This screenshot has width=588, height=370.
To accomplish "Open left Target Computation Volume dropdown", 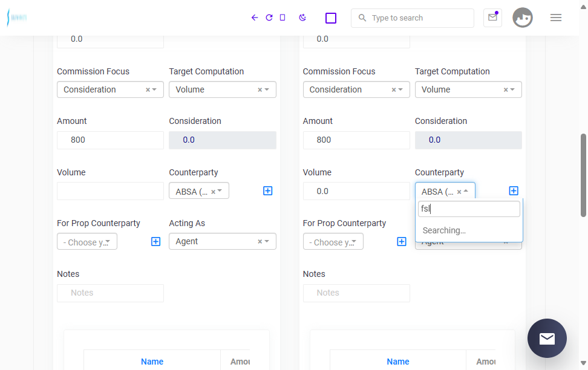I will tap(223, 89).
